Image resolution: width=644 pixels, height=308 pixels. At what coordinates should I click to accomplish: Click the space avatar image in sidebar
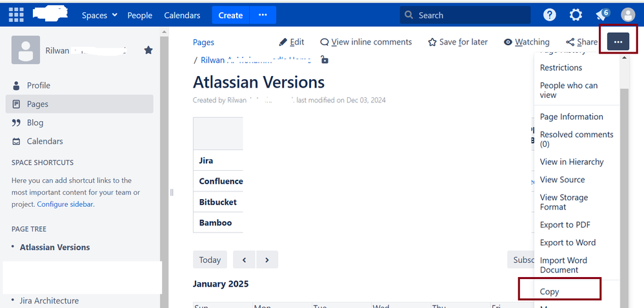(x=25, y=50)
